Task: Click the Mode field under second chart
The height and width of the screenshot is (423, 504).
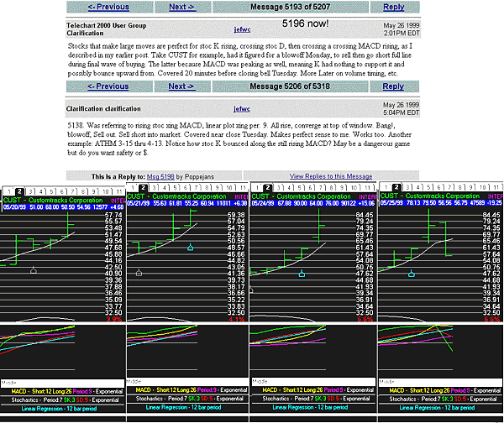Action: (x=135, y=381)
